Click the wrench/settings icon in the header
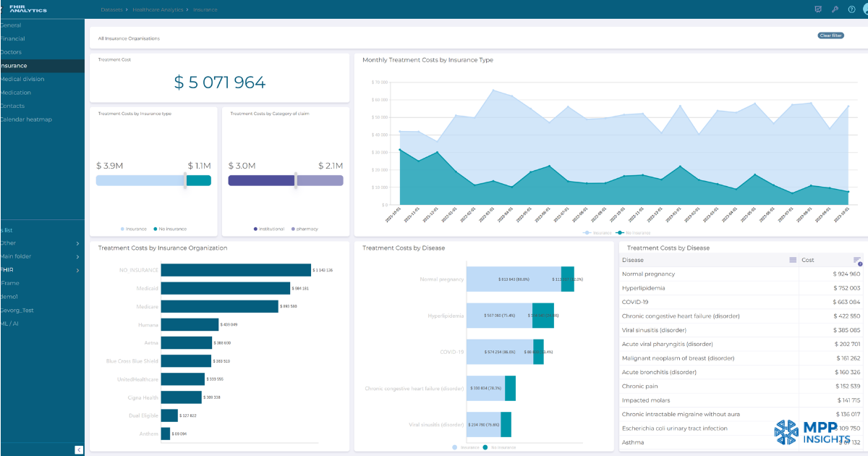This screenshot has height=456, width=868. [833, 9]
